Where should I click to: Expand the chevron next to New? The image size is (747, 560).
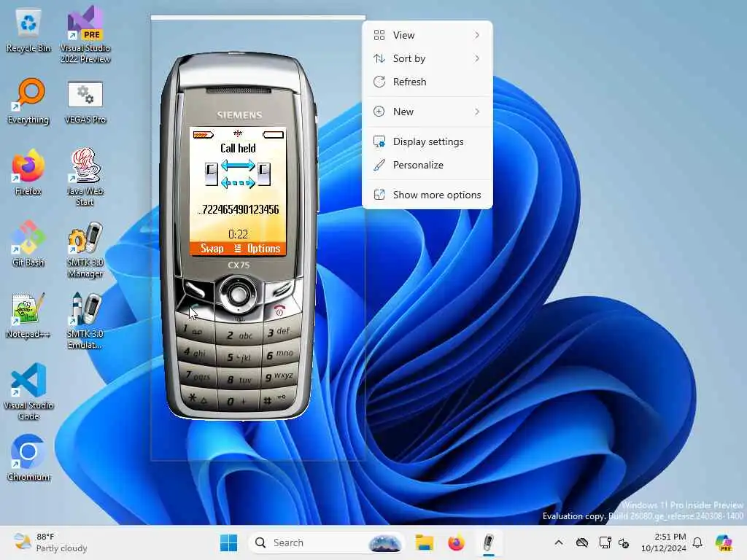coord(477,112)
